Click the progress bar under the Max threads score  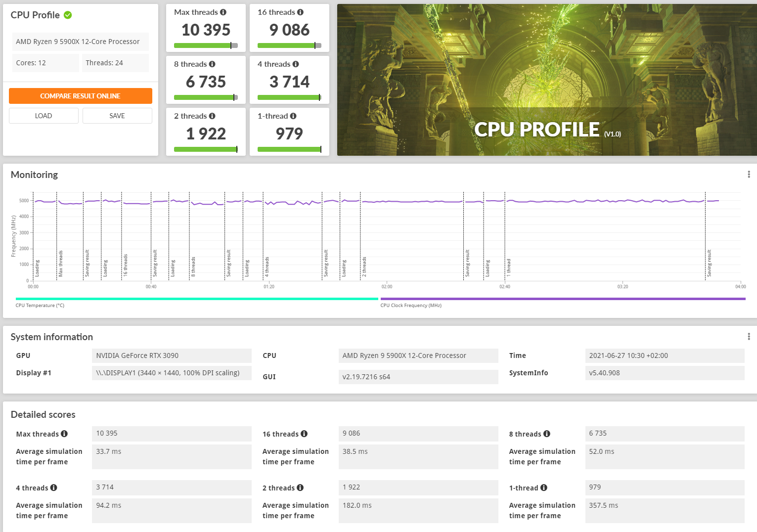pyautogui.click(x=206, y=45)
